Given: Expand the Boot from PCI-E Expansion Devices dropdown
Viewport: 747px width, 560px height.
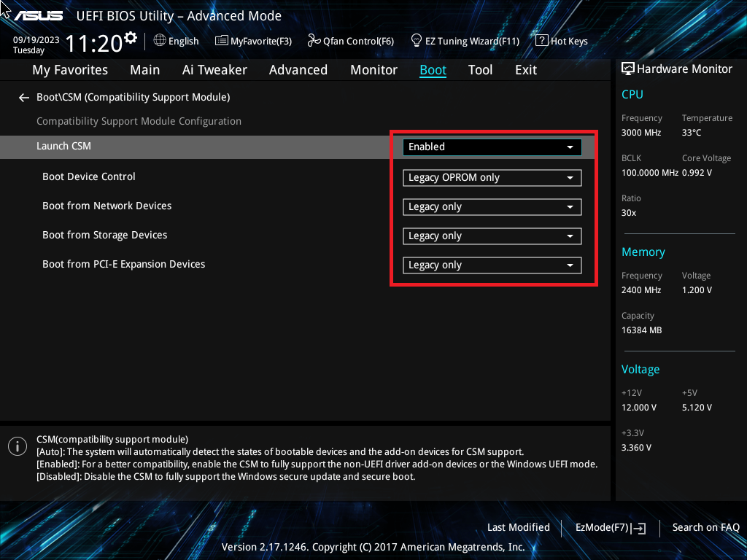Looking at the screenshot, I should [491, 265].
